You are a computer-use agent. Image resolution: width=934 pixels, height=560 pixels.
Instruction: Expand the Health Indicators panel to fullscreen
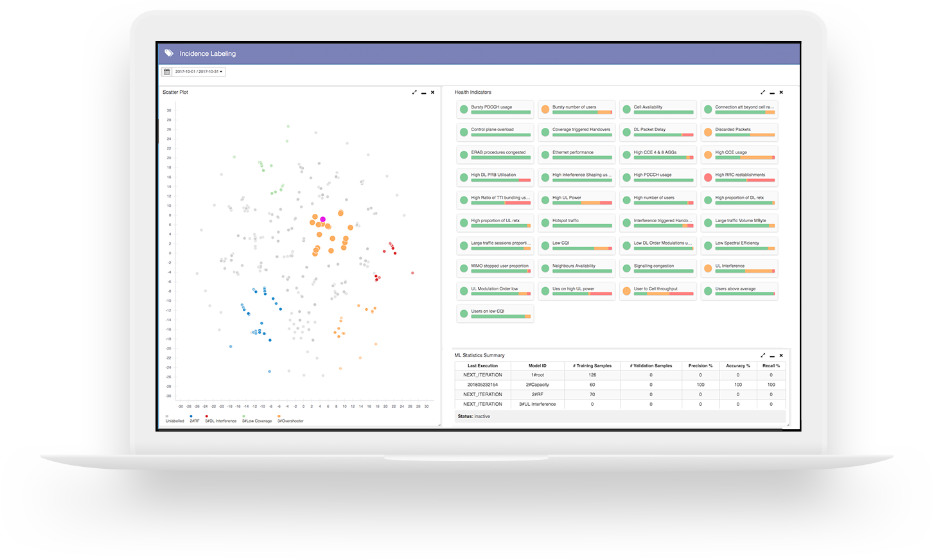(762, 92)
